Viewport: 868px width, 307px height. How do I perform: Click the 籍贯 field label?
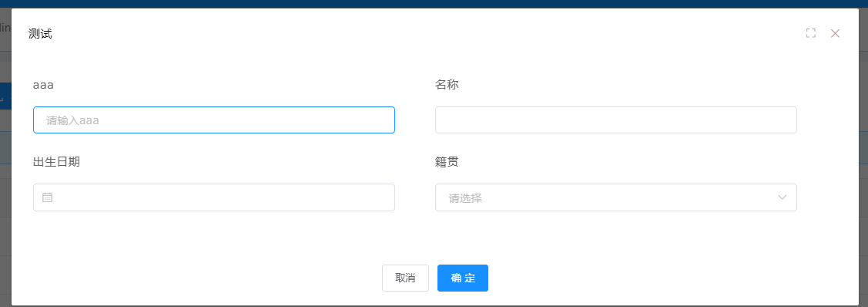click(447, 162)
